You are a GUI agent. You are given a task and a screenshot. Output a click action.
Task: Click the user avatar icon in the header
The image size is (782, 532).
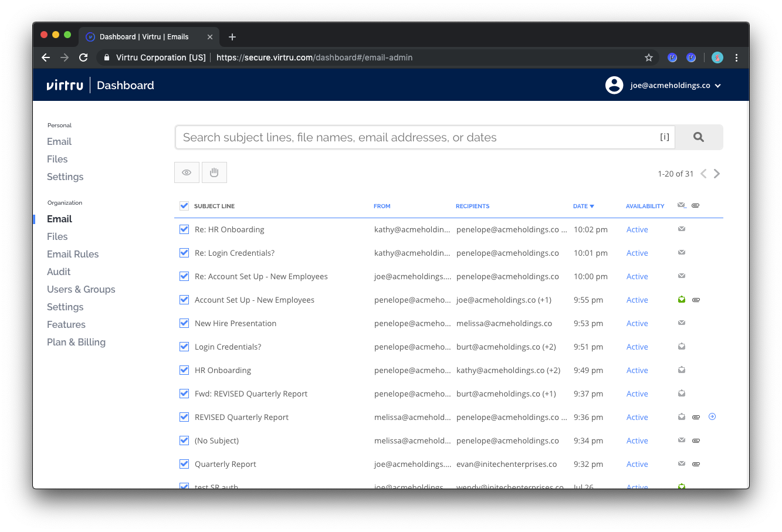coord(614,85)
